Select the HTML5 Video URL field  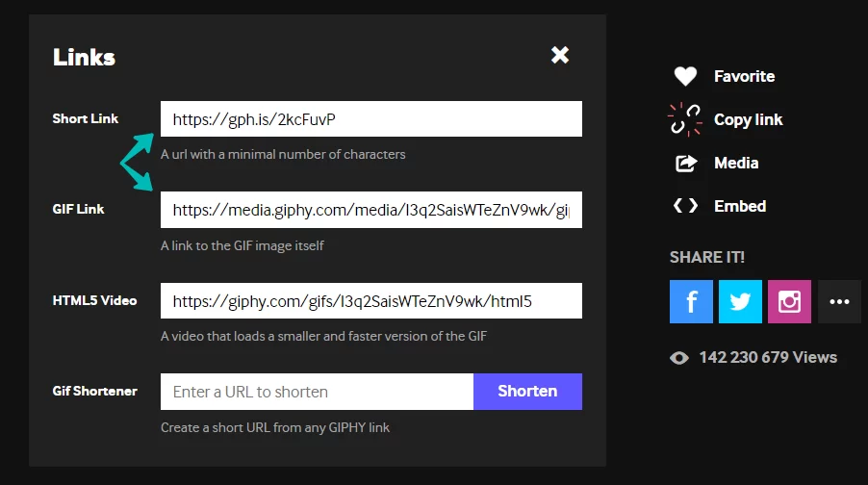point(371,300)
